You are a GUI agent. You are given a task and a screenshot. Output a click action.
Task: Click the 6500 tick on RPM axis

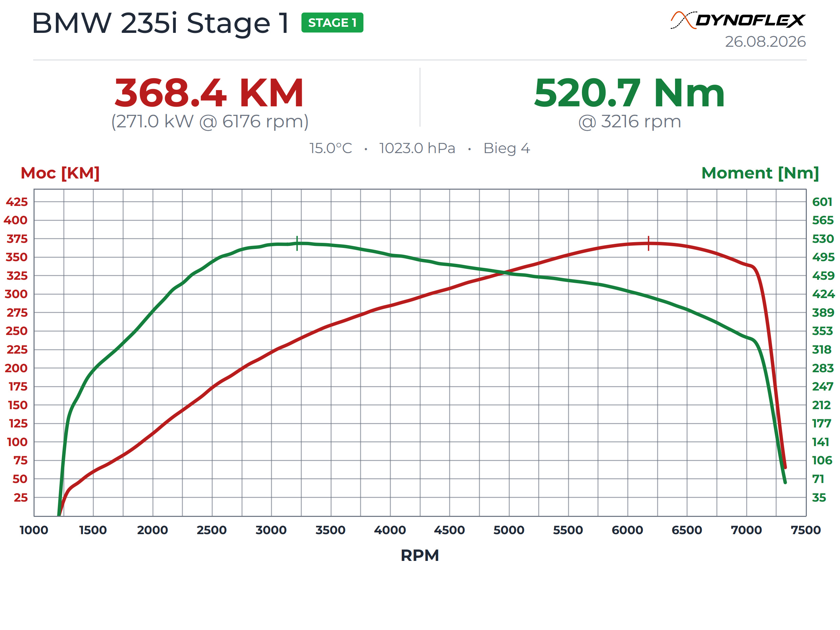click(x=687, y=530)
